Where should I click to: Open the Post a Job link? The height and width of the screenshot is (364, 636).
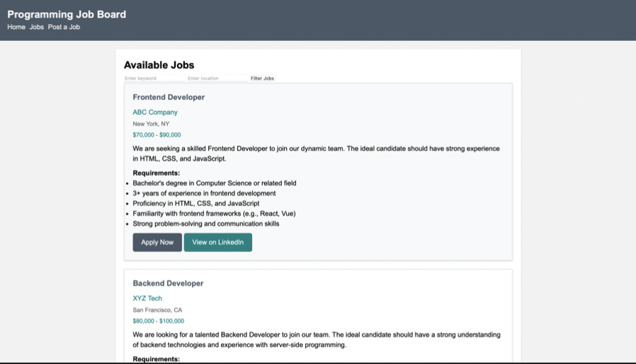[x=64, y=27]
